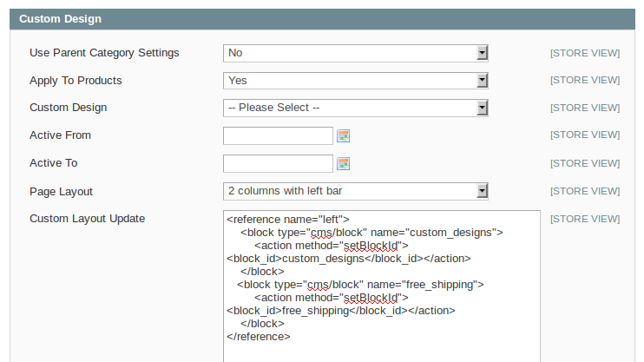The width and height of the screenshot is (644, 362).
Task: Open the Active To calendar picker icon
Action: pos(343,163)
